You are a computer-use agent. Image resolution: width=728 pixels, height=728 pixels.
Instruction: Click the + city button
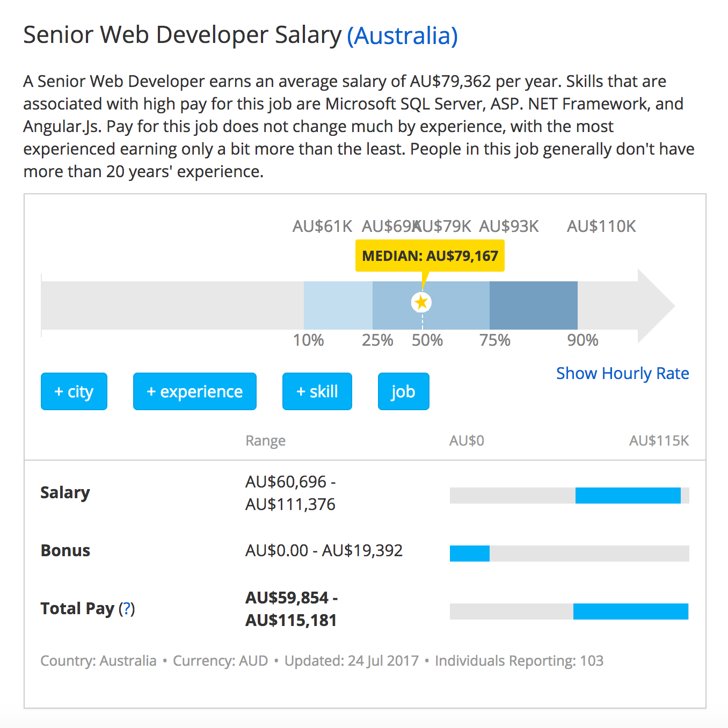tap(74, 391)
